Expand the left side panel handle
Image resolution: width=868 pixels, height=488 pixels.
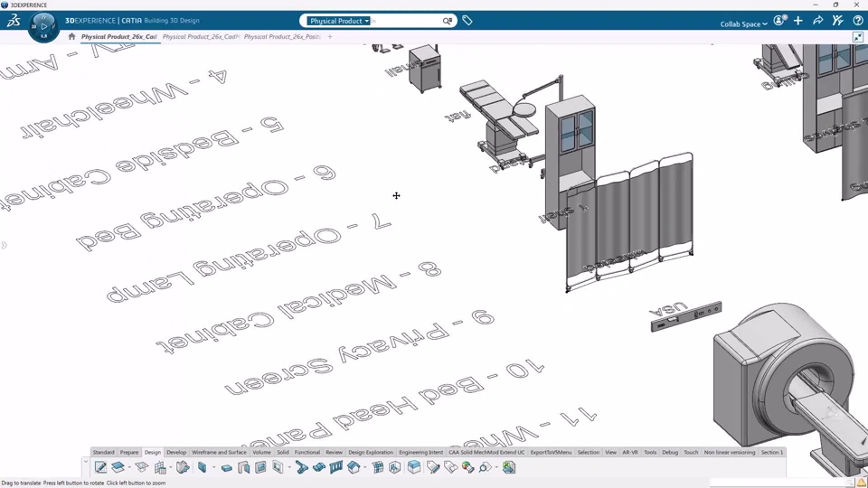tap(4, 245)
